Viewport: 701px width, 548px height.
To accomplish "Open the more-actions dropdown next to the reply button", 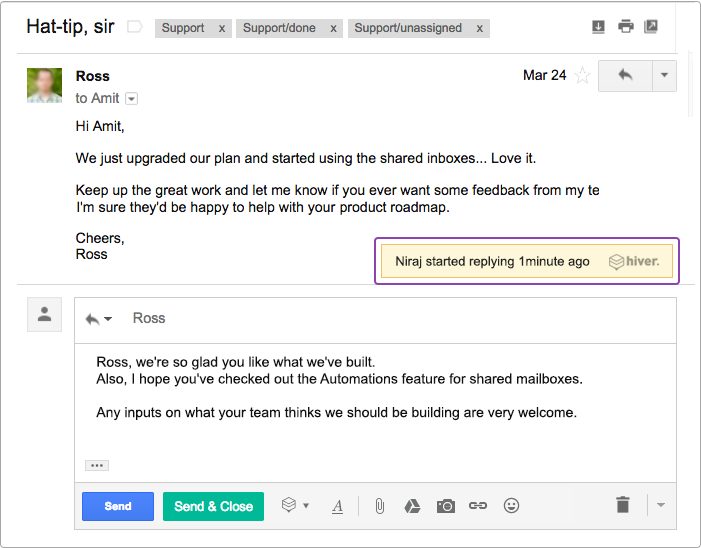I will [x=664, y=76].
